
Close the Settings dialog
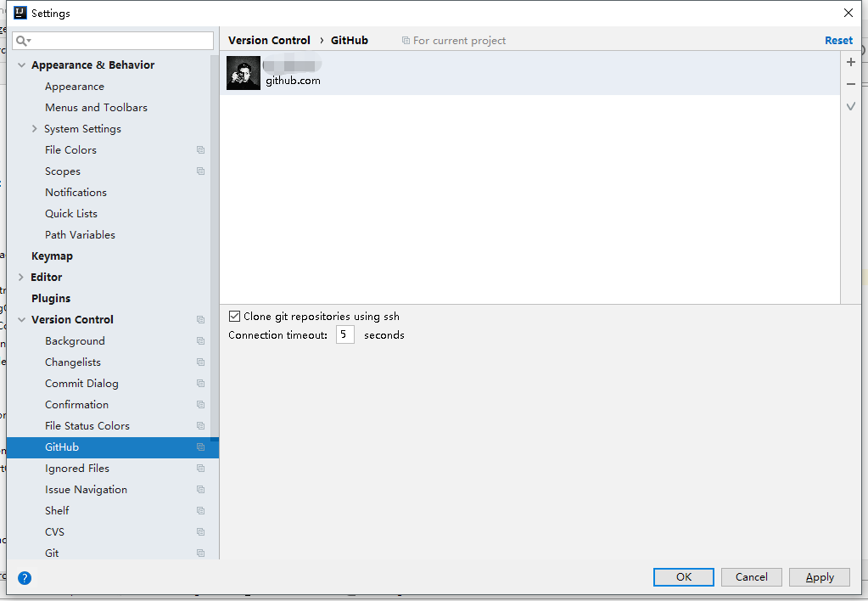[x=848, y=13]
